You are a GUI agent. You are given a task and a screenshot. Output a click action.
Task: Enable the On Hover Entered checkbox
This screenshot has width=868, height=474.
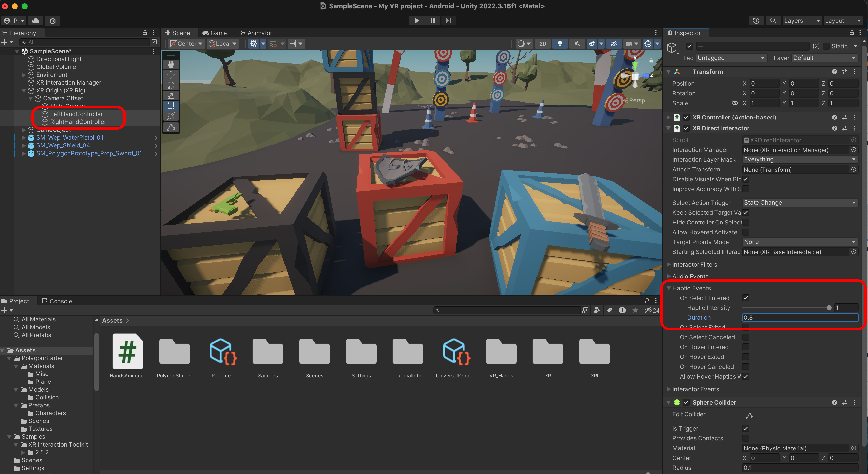coord(745,347)
